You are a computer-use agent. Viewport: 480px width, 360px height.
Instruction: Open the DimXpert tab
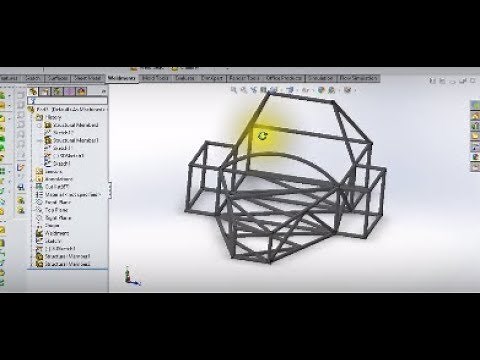(212, 78)
